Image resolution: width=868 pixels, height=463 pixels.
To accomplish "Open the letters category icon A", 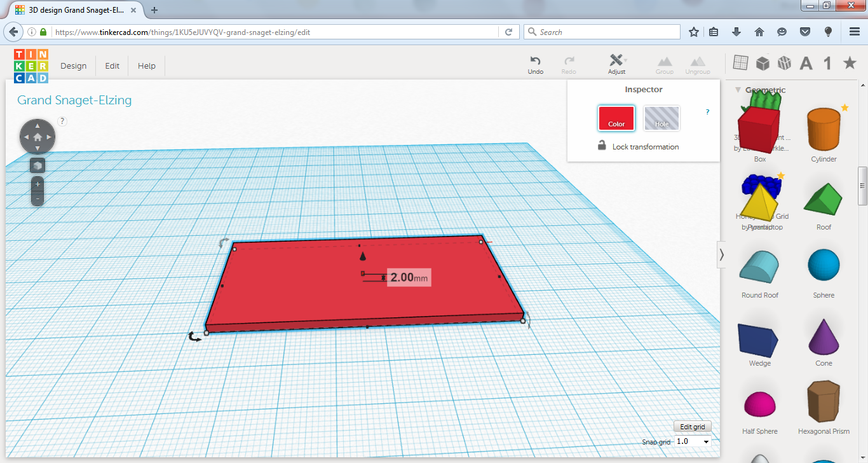I will (806, 63).
